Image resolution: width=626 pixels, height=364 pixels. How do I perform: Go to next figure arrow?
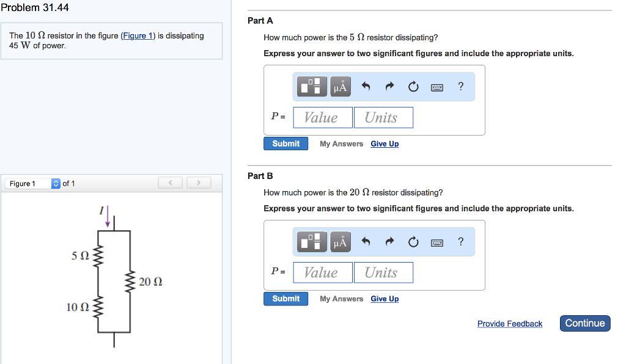click(x=199, y=183)
